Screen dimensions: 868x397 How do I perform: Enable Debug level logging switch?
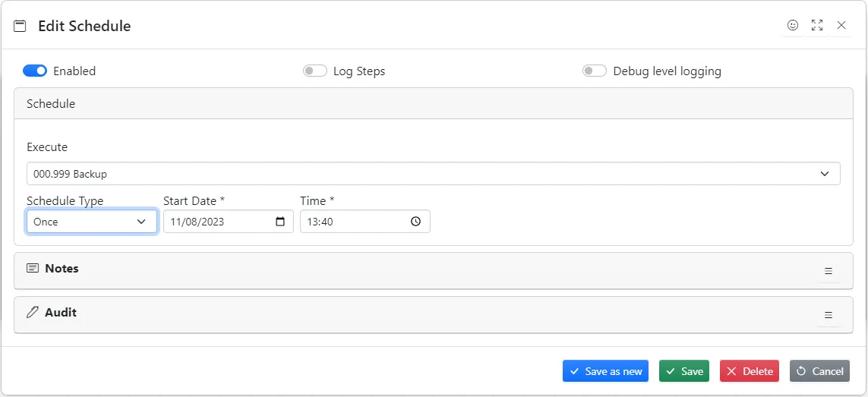tap(595, 71)
